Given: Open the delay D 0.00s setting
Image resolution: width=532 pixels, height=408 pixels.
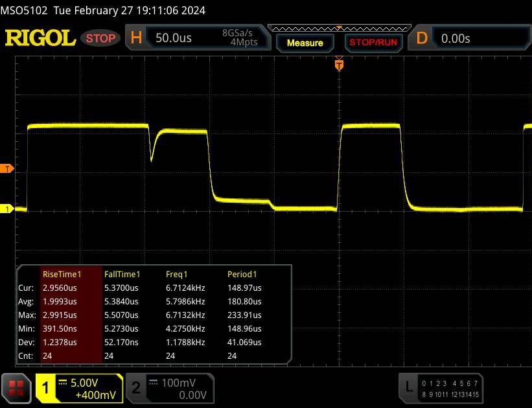Looking at the screenshot, I should [x=470, y=38].
